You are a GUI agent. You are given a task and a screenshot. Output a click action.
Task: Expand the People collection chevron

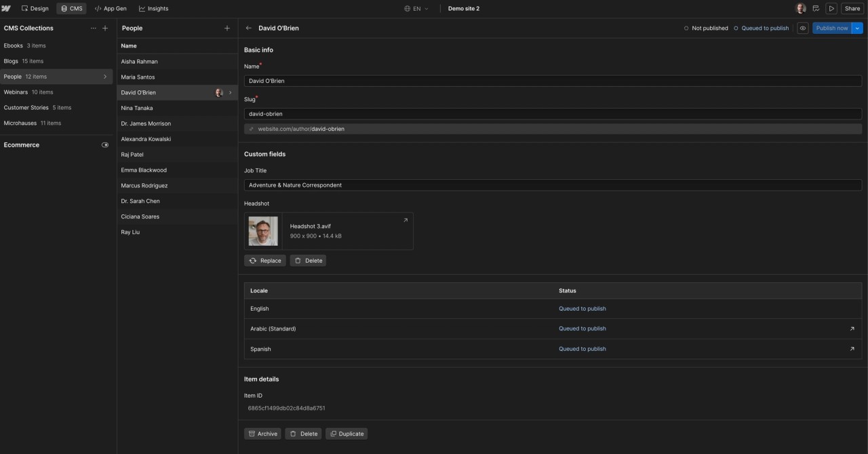(x=105, y=77)
